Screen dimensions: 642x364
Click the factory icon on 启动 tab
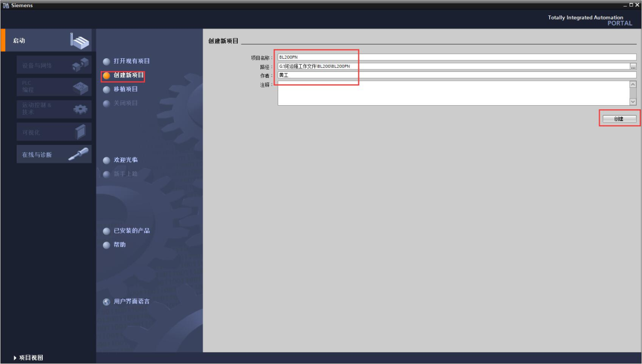coord(80,41)
